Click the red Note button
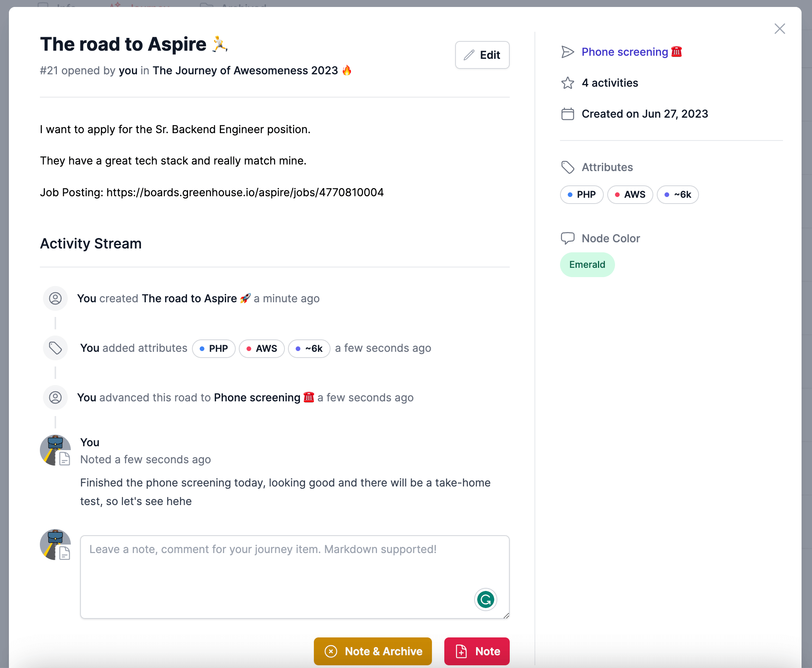This screenshot has width=812, height=668. coord(477,651)
